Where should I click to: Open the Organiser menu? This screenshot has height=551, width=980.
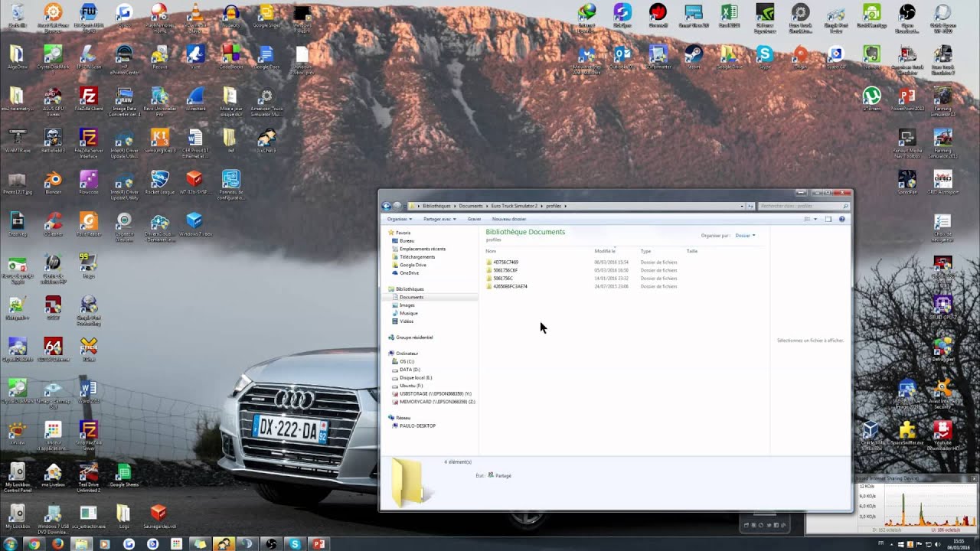coord(400,219)
